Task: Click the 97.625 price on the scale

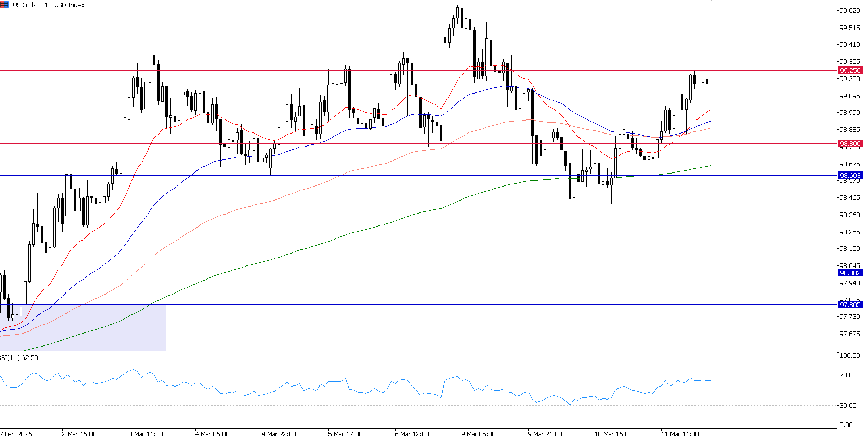Action: pyautogui.click(x=850, y=334)
